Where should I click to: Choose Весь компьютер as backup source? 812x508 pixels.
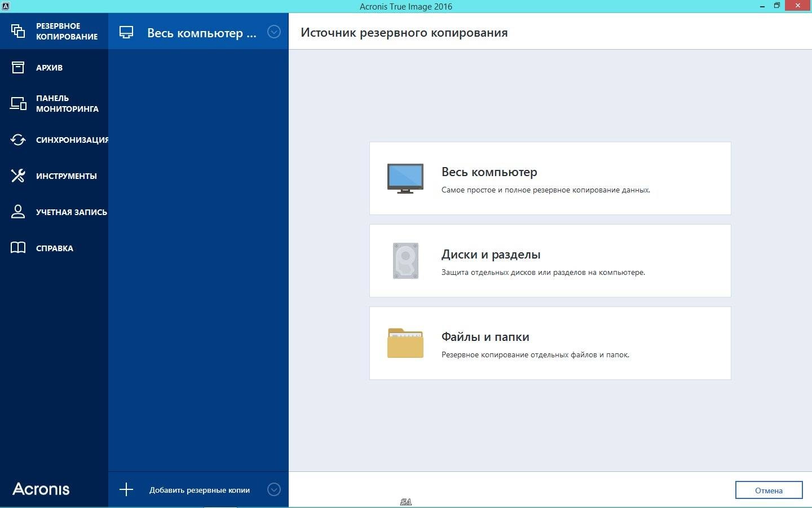[x=550, y=178]
